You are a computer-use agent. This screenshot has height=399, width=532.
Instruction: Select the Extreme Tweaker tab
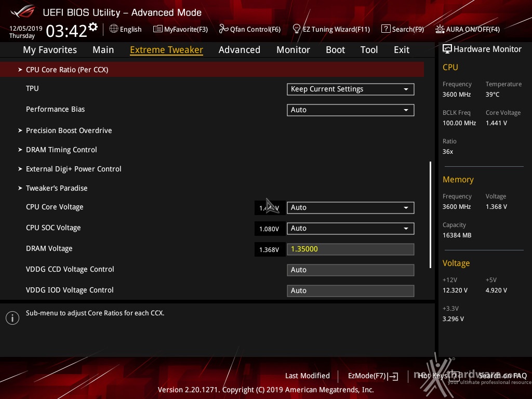pyautogui.click(x=166, y=50)
